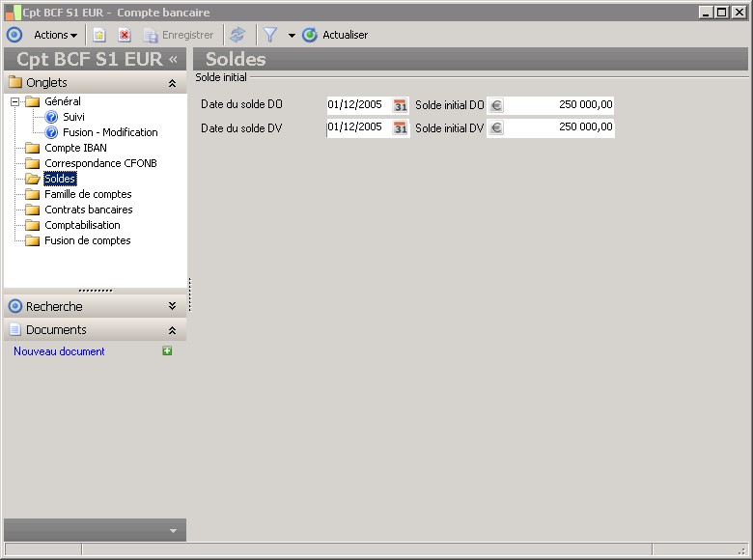Open the Actions dropdown menu
The height and width of the screenshot is (560, 753).
[55, 35]
